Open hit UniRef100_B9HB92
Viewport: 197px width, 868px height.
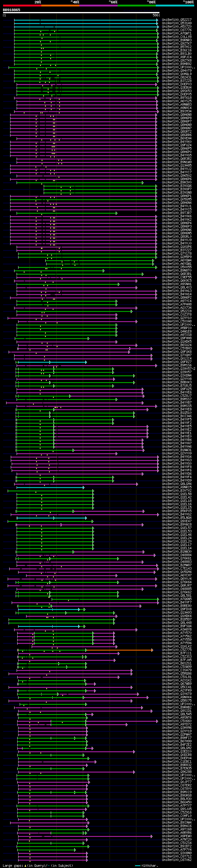pos(176,64)
